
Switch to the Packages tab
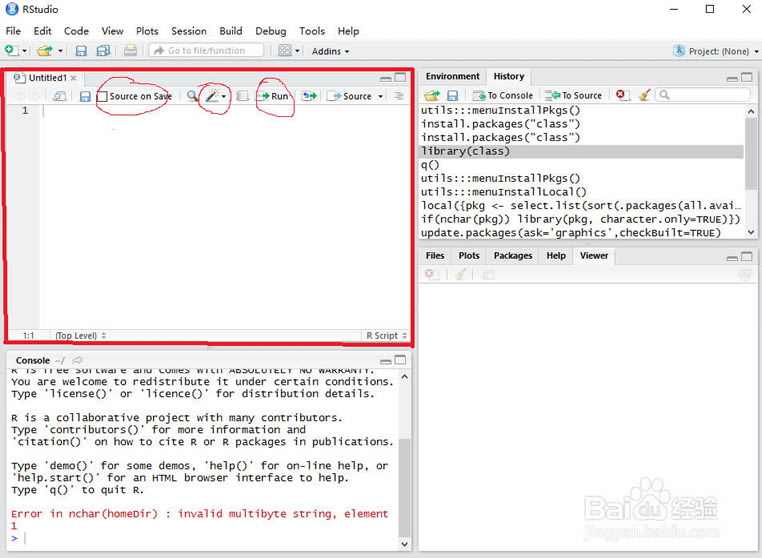pyautogui.click(x=513, y=256)
